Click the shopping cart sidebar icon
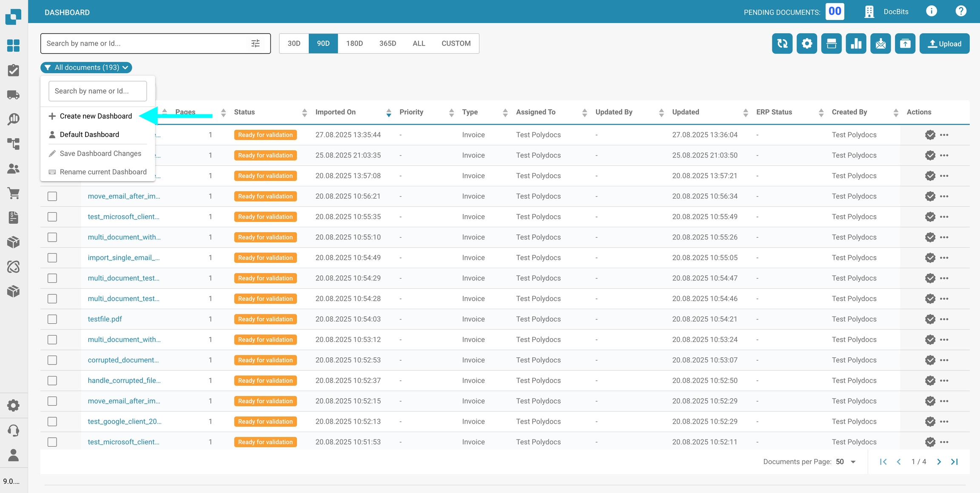The height and width of the screenshot is (493, 980). tap(14, 193)
